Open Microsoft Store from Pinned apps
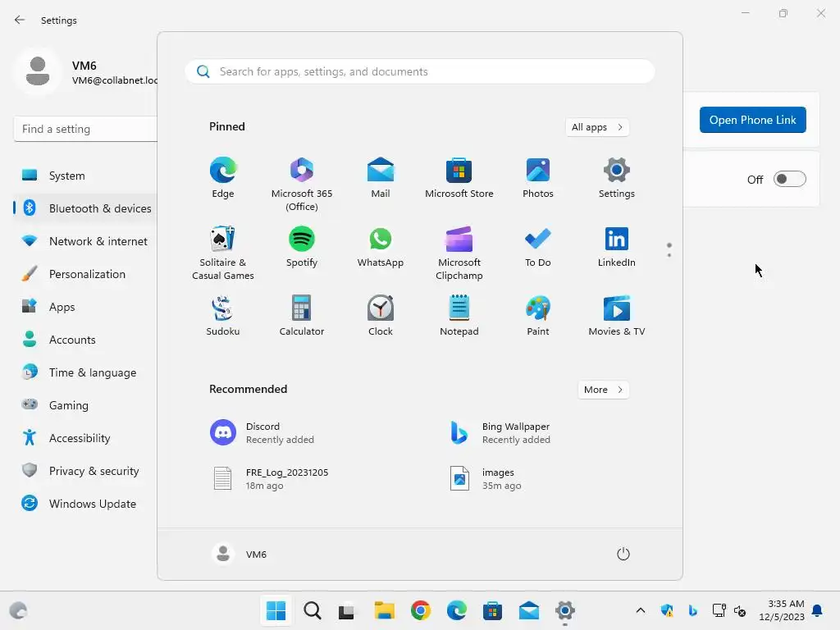Image resolution: width=840 pixels, height=630 pixels. tap(459, 178)
